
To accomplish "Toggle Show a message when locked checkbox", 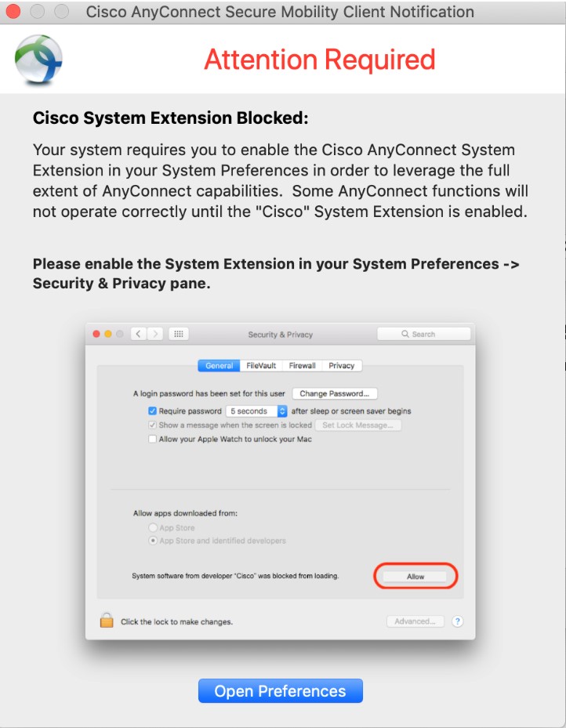I will pyautogui.click(x=153, y=425).
